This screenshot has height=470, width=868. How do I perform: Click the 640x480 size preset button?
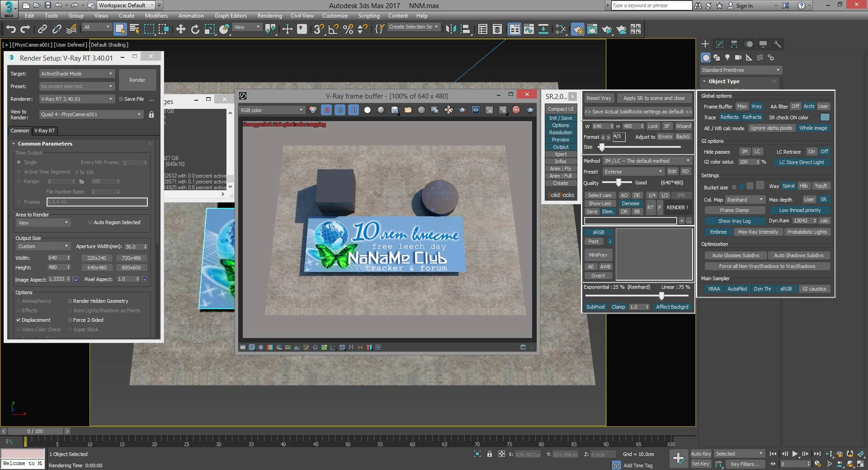coord(97,268)
